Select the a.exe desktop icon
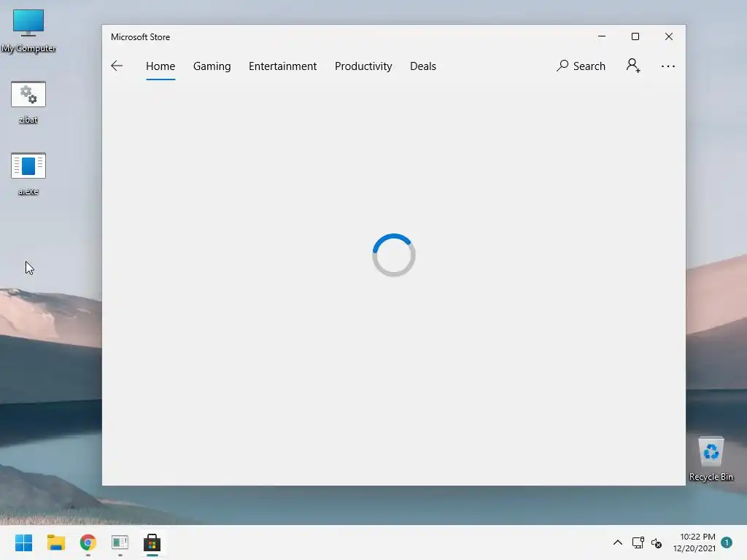747x560 pixels. click(28, 174)
